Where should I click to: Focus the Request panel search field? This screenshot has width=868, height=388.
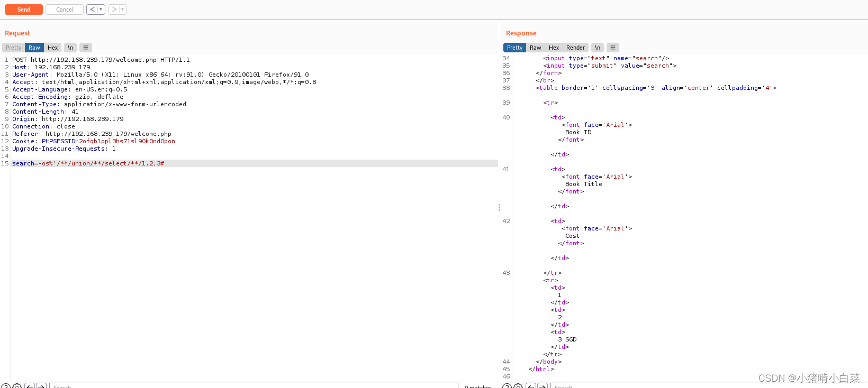254,386
